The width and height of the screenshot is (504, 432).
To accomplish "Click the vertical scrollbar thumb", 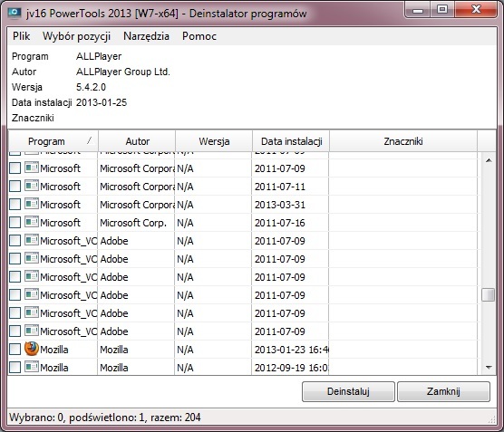I will pyautogui.click(x=489, y=295).
